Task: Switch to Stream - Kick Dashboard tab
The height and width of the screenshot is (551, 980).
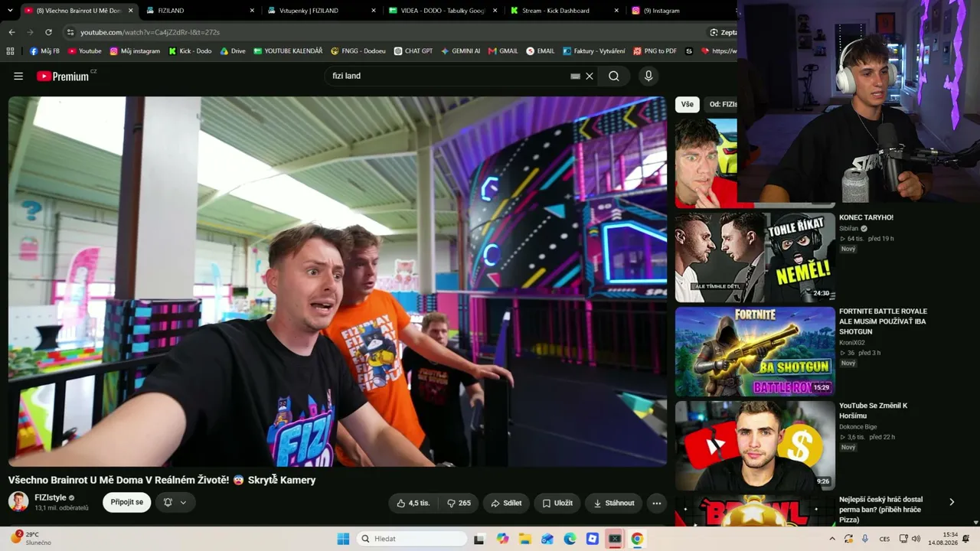Action: coord(564,11)
